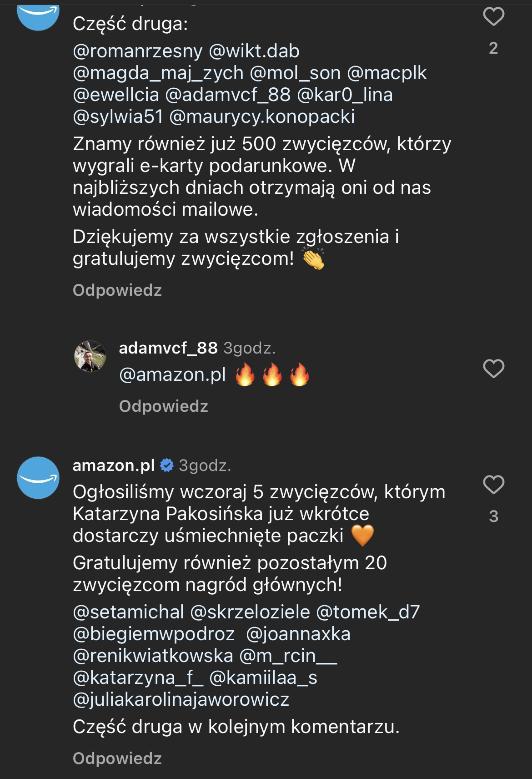532x779 pixels.
Task: View the 3 likes count on amazon.pl comment
Action: point(493,516)
